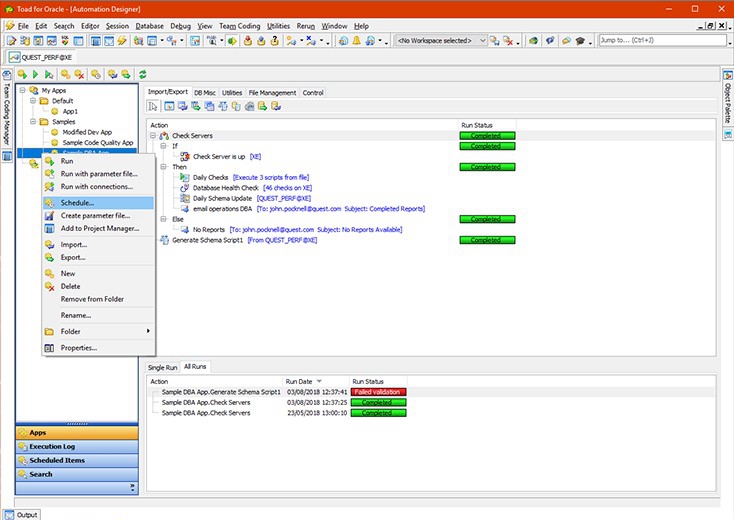Image resolution: width=734 pixels, height=520 pixels.
Task: Open the Scheduled Items navigation pane
Action: click(77, 461)
